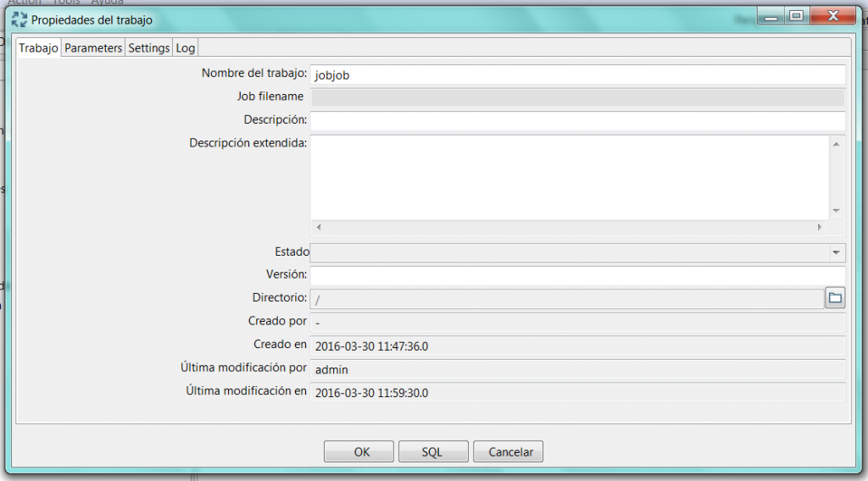The image size is (868, 481).
Task: Open the Parameters tab
Action: coord(93,48)
